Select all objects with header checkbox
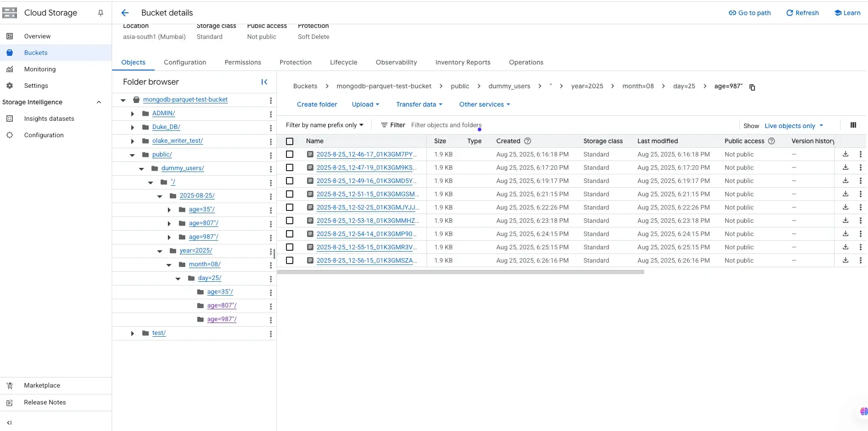Screen dimensions: 868x431 coord(290,141)
